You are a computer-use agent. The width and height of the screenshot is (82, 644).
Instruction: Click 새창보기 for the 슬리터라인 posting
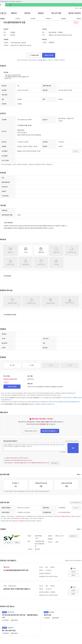(x=73, y=594)
